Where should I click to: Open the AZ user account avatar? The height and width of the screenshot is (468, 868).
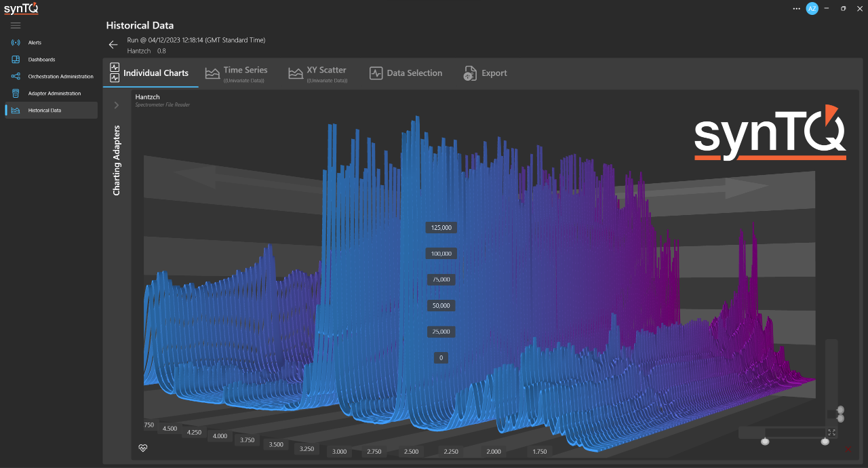[812, 9]
